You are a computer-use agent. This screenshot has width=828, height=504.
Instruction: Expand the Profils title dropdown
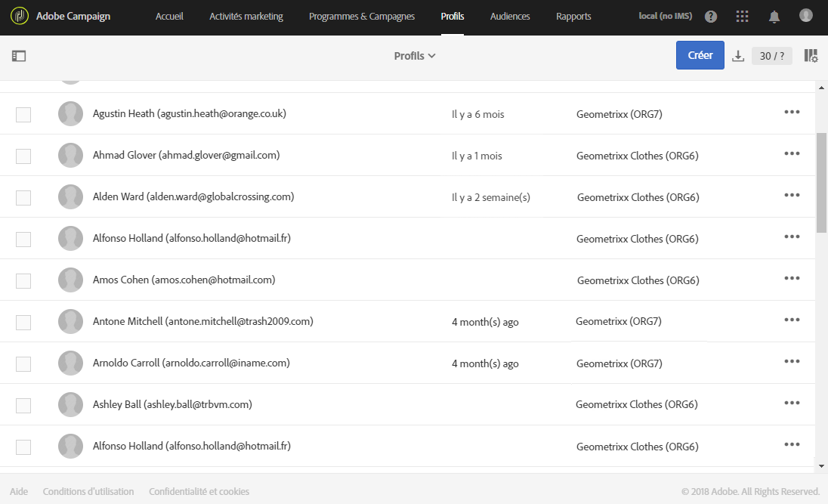coord(415,56)
